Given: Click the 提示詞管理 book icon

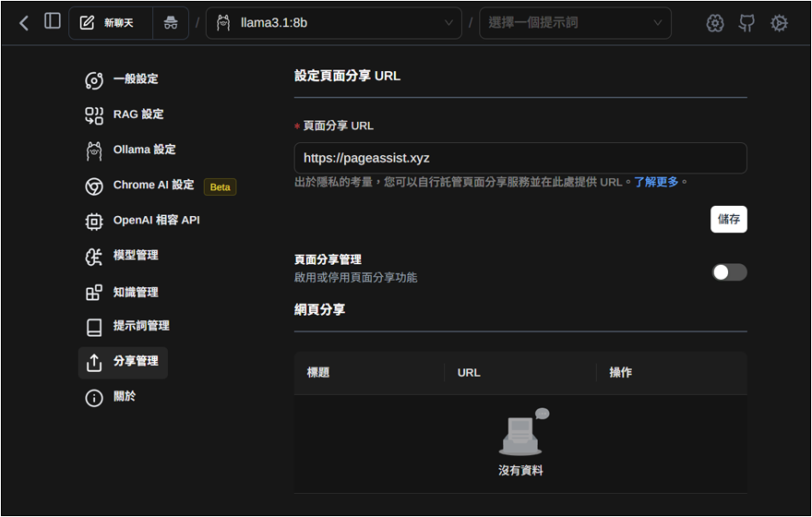Looking at the screenshot, I should [94, 328].
